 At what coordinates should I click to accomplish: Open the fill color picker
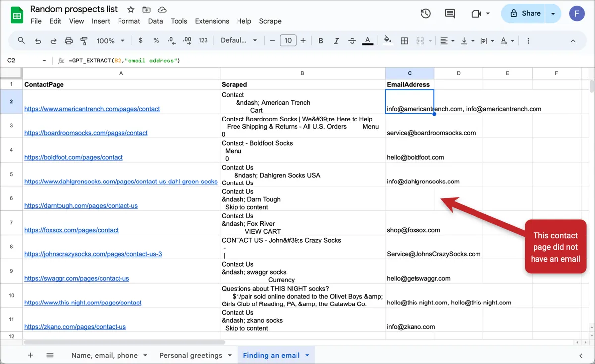388,41
